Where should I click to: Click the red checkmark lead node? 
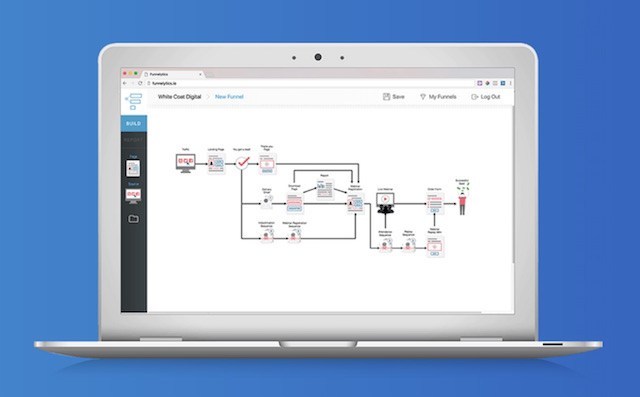[x=242, y=163]
